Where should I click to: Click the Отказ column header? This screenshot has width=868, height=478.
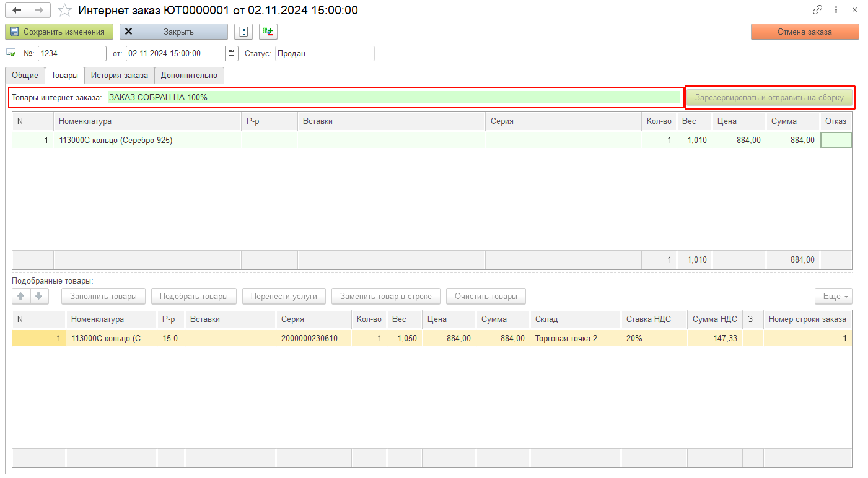pyautogui.click(x=836, y=121)
